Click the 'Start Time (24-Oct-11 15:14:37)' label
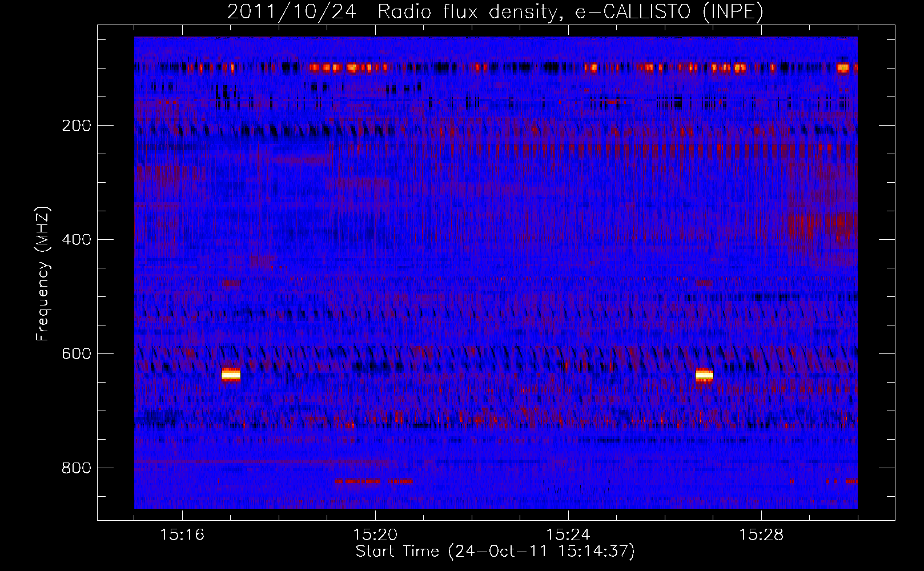The width and height of the screenshot is (924, 571). [x=495, y=552]
